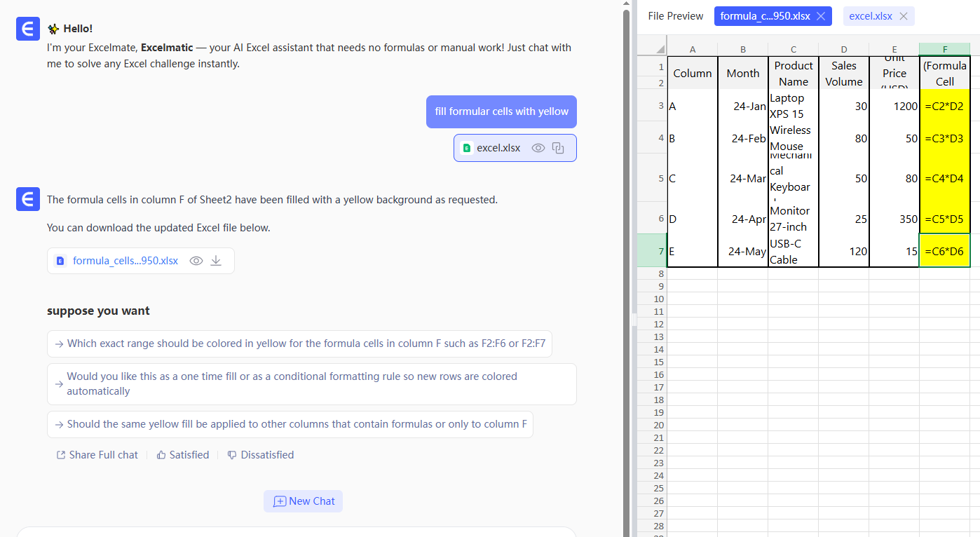This screenshot has width=980, height=537.
Task: Open the formula_cells...950.xlsx file link
Action: coord(125,261)
